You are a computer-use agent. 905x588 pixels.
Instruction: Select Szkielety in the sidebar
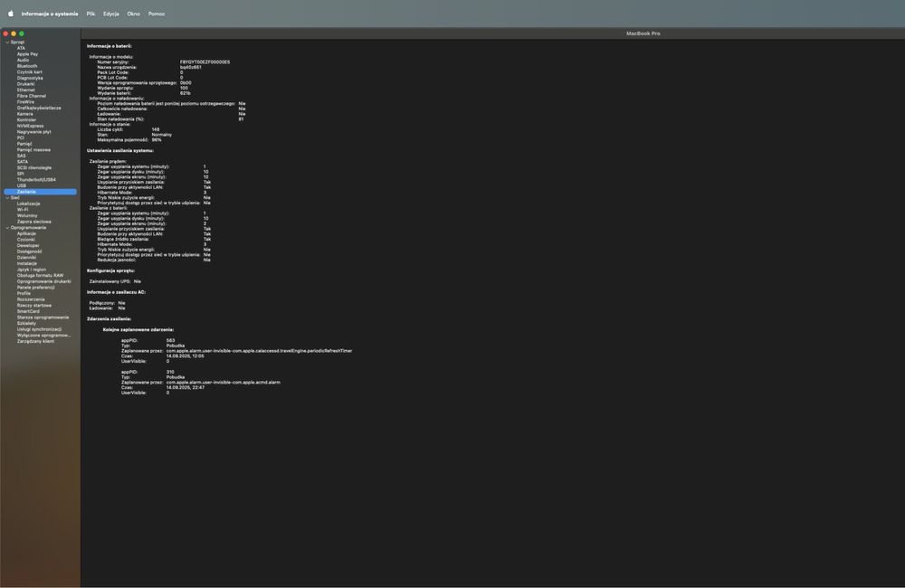click(26, 324)
